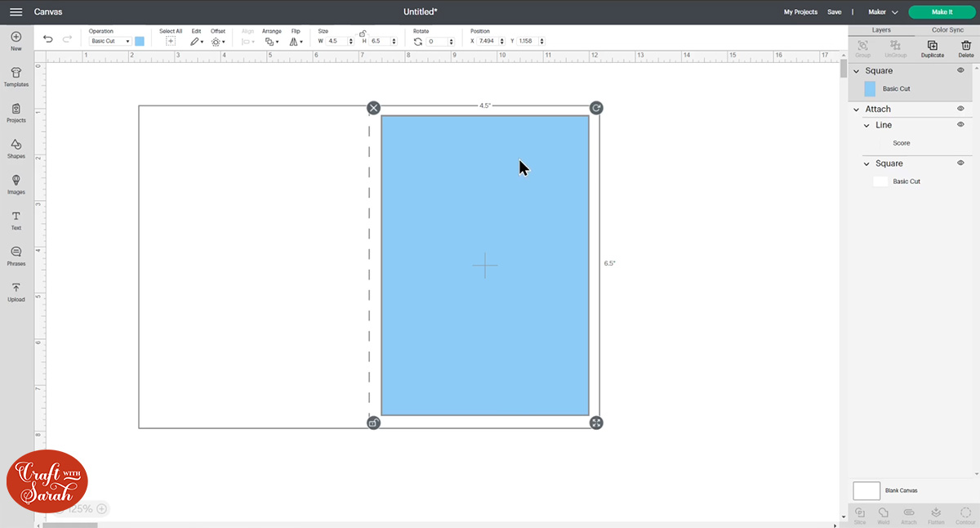
Task: Open the Flip options
Action: pos(296,41)
